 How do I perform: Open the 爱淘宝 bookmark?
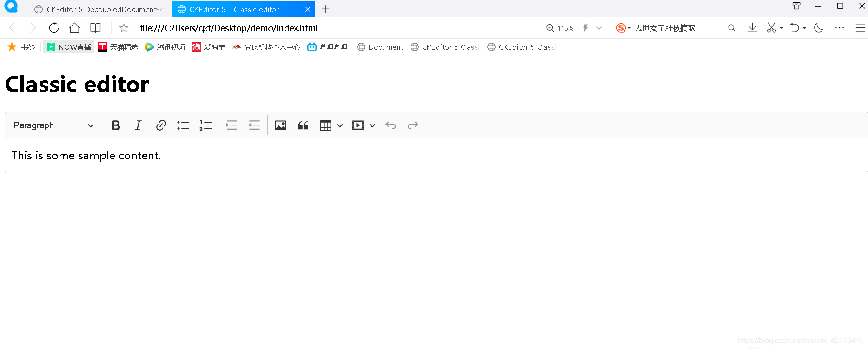[208, 47]
